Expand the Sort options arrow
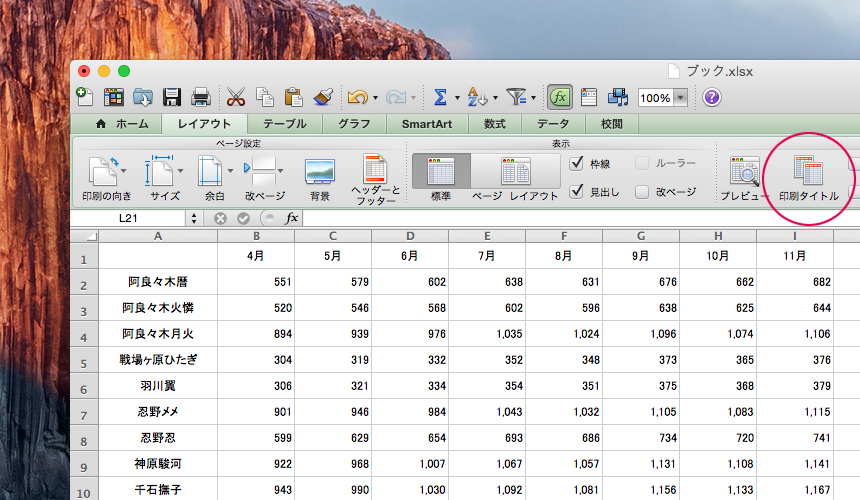 495,98
